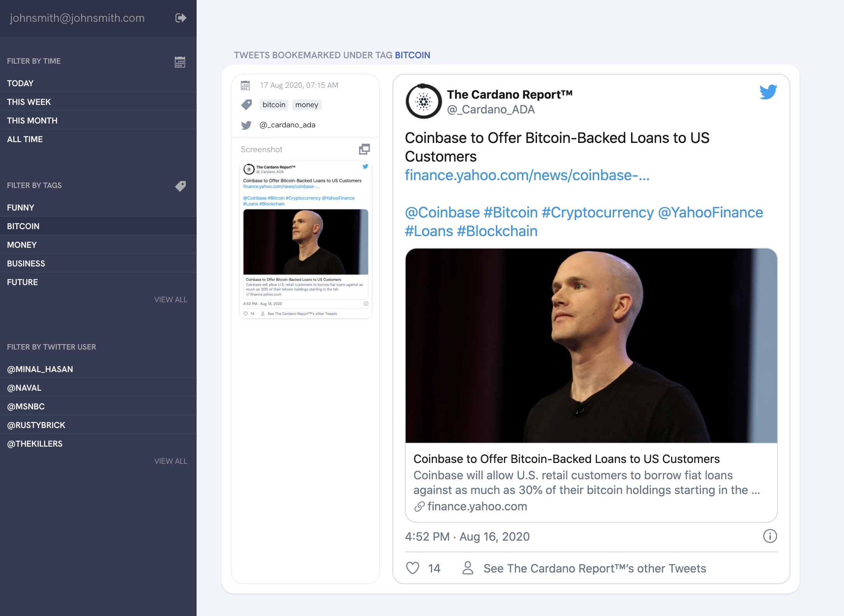Click the @_Cardano_ADA handle in tweet
The image size is (844, 616).
(x=491, y=110)
